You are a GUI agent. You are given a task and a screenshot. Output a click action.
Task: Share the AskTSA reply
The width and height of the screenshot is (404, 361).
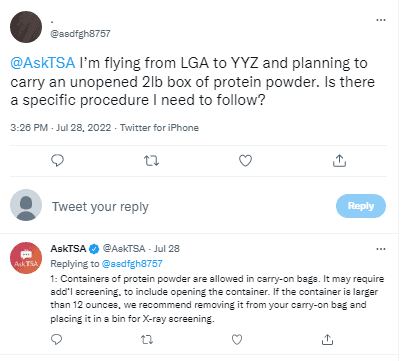(x=327, y=339)
